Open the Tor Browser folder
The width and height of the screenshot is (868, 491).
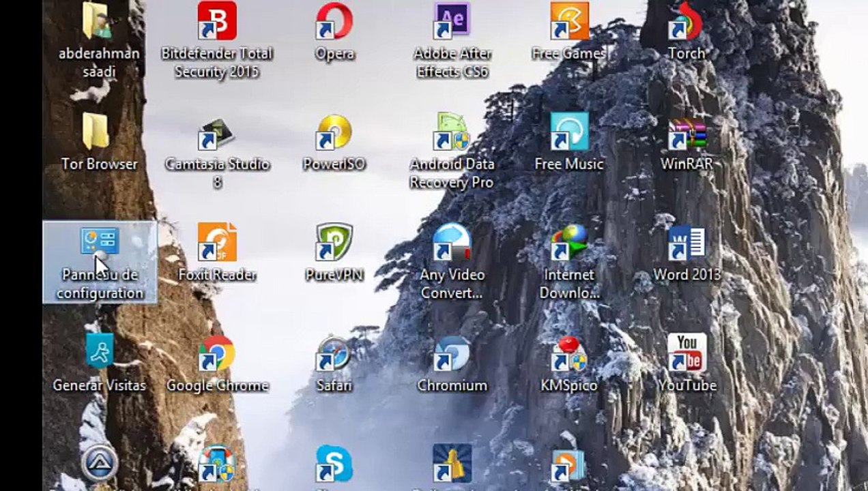(99, 142)
